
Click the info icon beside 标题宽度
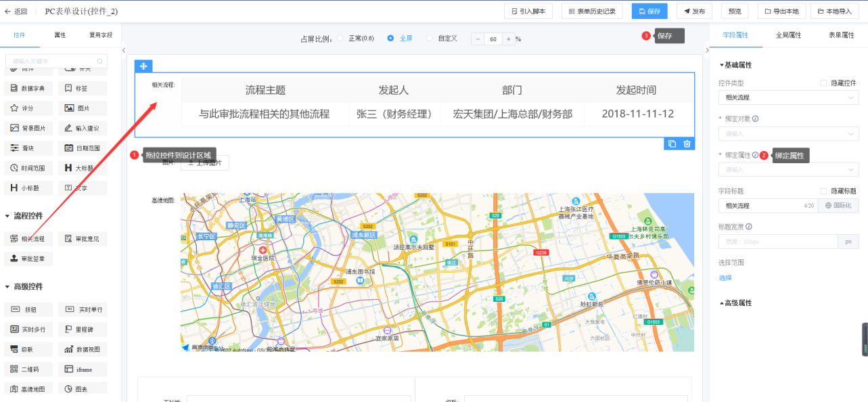(749, 227)
